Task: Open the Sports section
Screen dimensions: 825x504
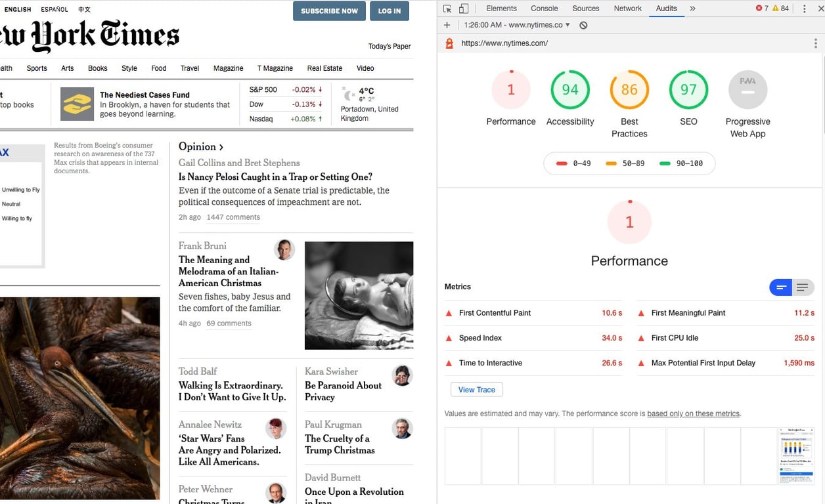Action: [37, 68]
